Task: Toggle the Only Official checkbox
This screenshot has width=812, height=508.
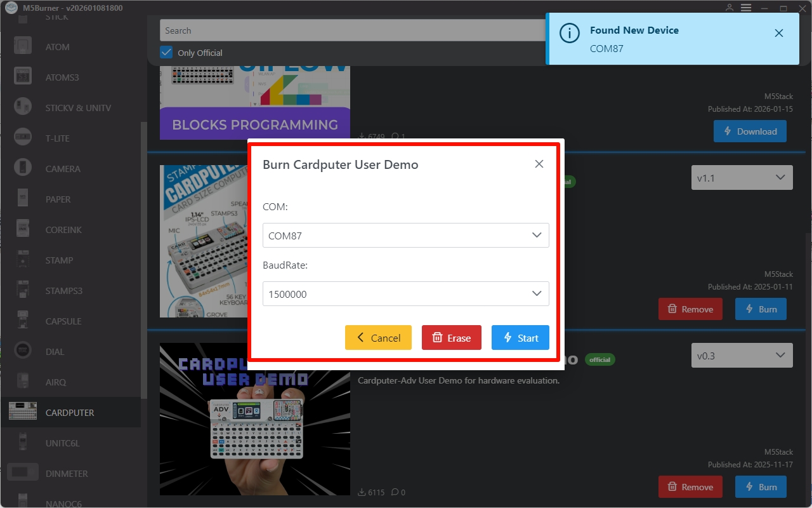Action: [166, 52]
